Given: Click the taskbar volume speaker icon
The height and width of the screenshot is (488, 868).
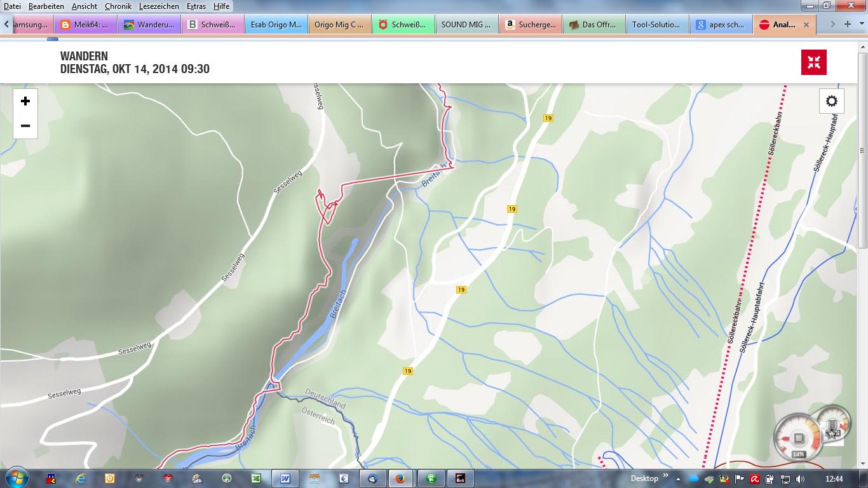Looking at the screenshot, I should (x=799, y=478).
